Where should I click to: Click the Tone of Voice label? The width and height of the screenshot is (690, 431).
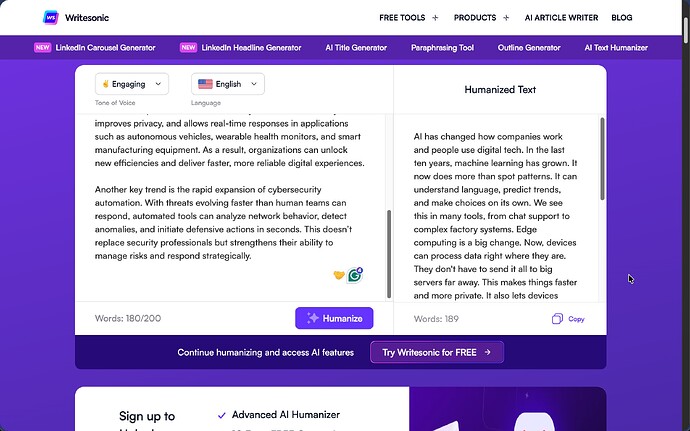point(115,103)
